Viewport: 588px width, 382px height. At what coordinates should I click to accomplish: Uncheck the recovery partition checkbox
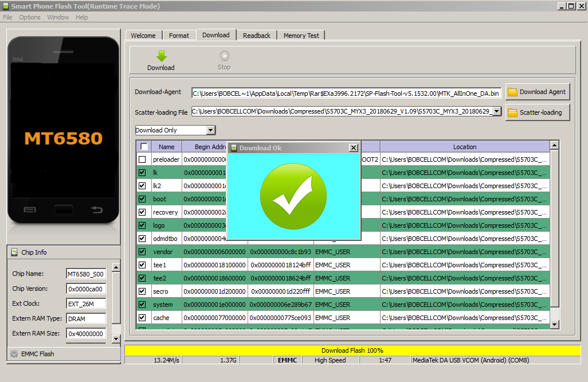coord(142,212)
